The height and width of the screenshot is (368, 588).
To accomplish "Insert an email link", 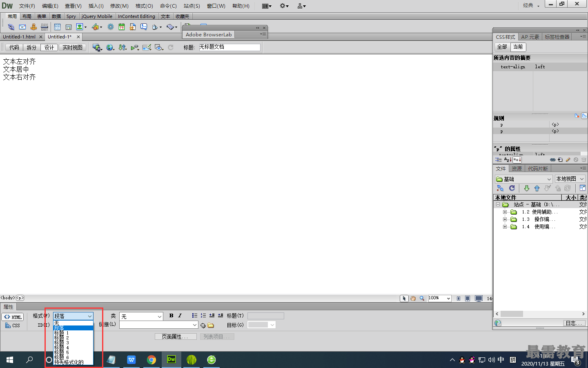I will [22, 27].
